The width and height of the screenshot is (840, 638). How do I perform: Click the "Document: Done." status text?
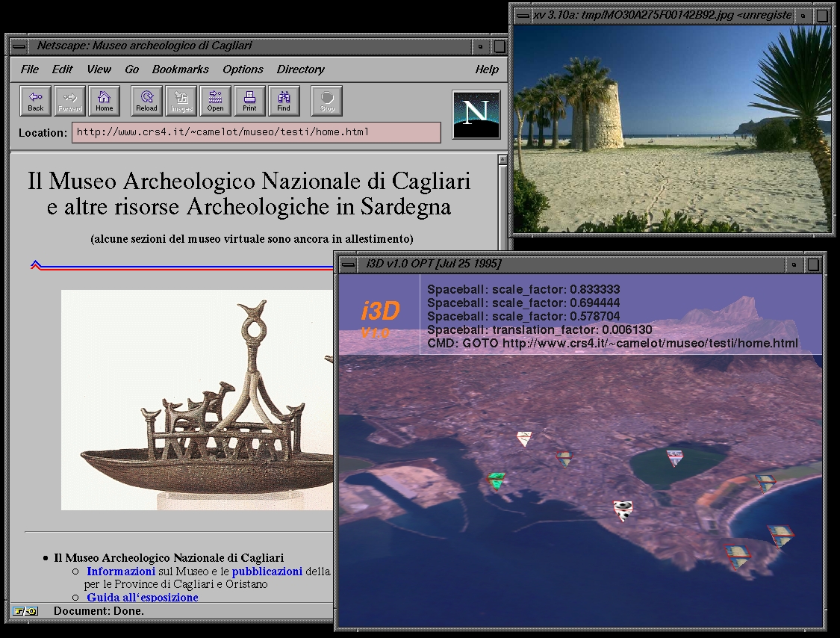(99, 611)
